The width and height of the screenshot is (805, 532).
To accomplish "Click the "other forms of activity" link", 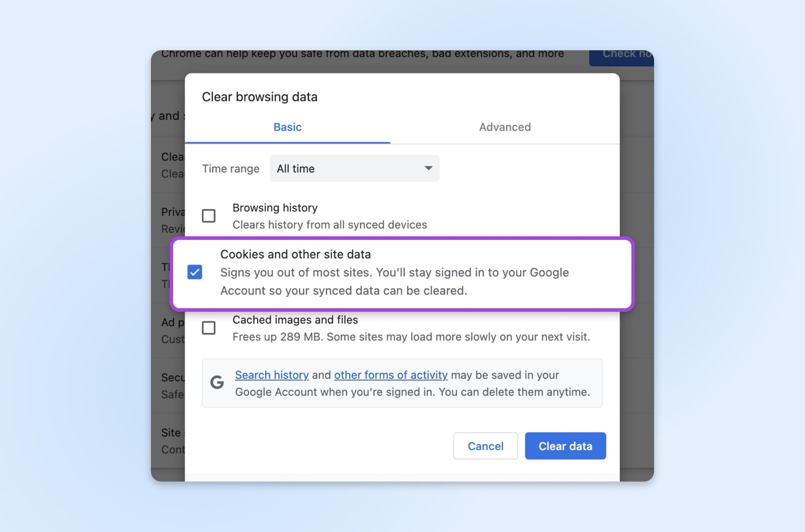I will (390, 375).
